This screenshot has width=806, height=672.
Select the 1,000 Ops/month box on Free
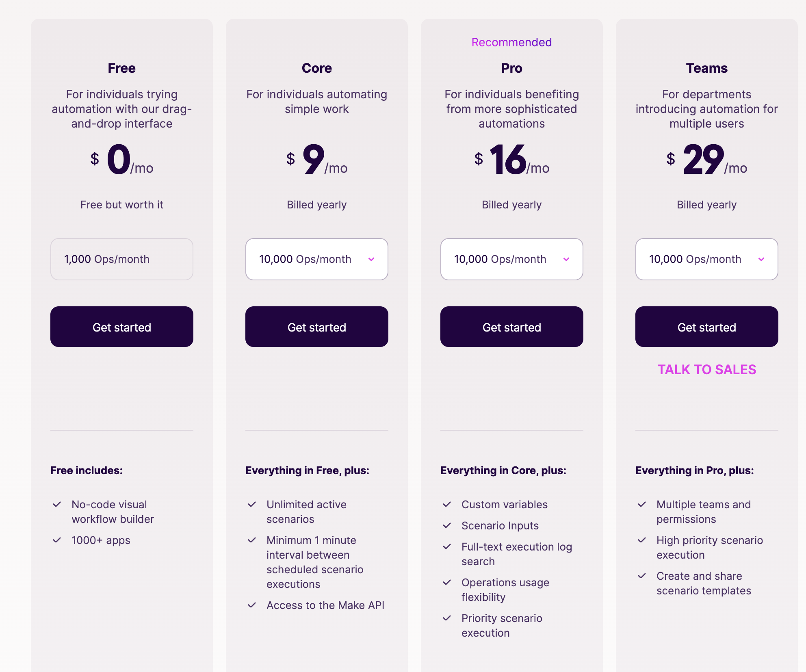tap(121, 259)
